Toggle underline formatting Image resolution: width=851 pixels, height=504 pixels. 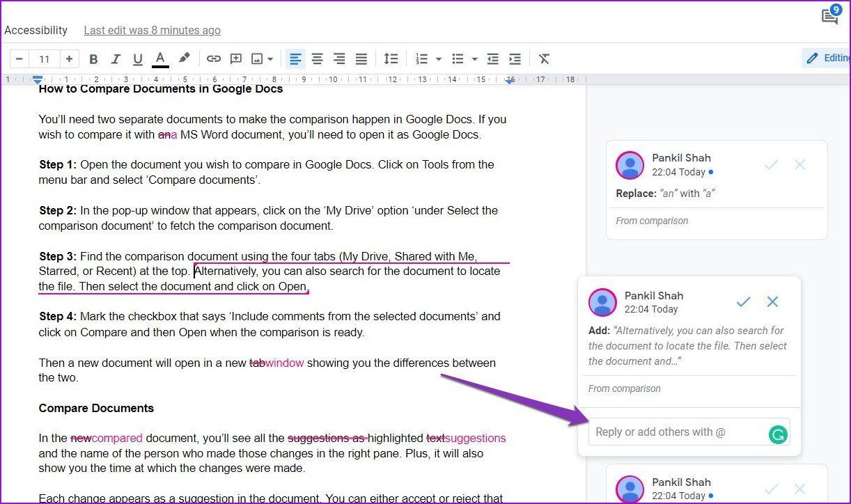(x=138, y=59)
